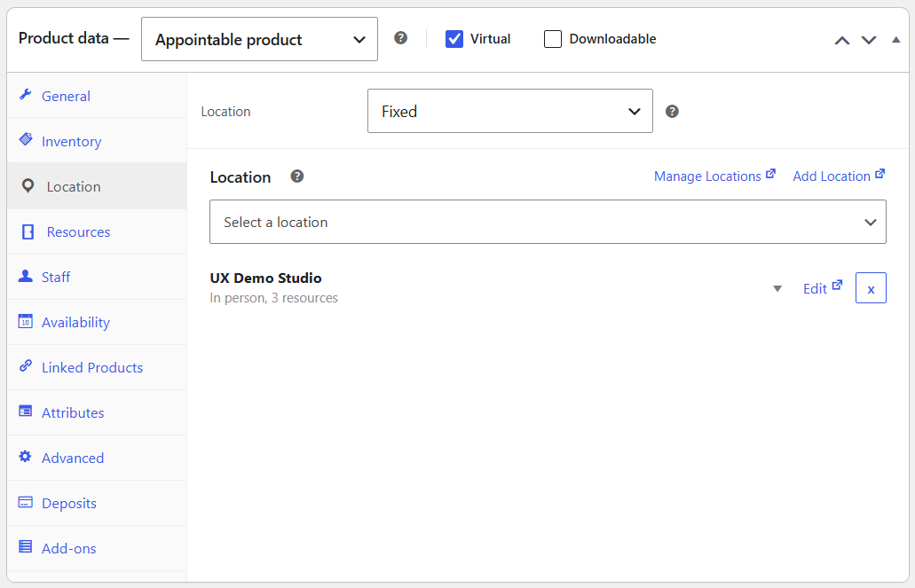Click external link icon after Add Location

(x=880, y=173)
